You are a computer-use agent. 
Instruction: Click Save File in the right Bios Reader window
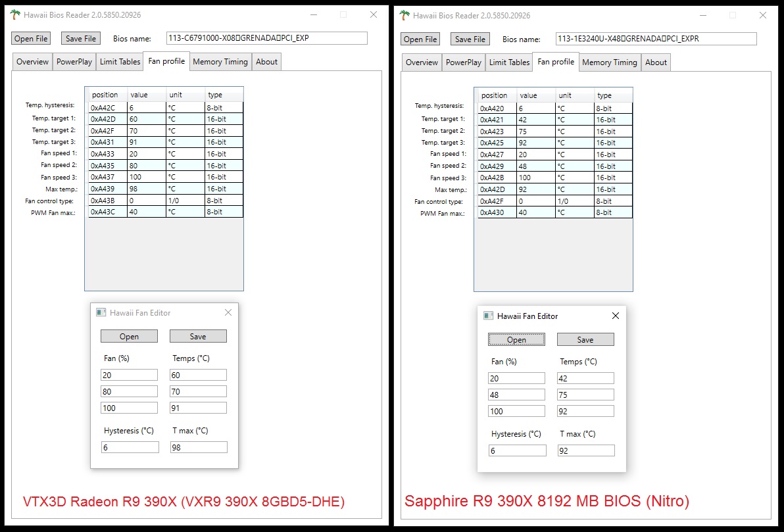tap(470, 39)
